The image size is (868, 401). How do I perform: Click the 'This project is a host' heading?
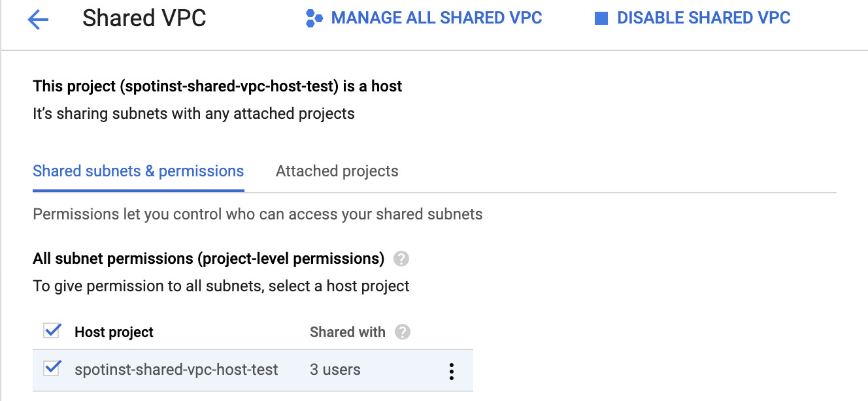point(217,86)
